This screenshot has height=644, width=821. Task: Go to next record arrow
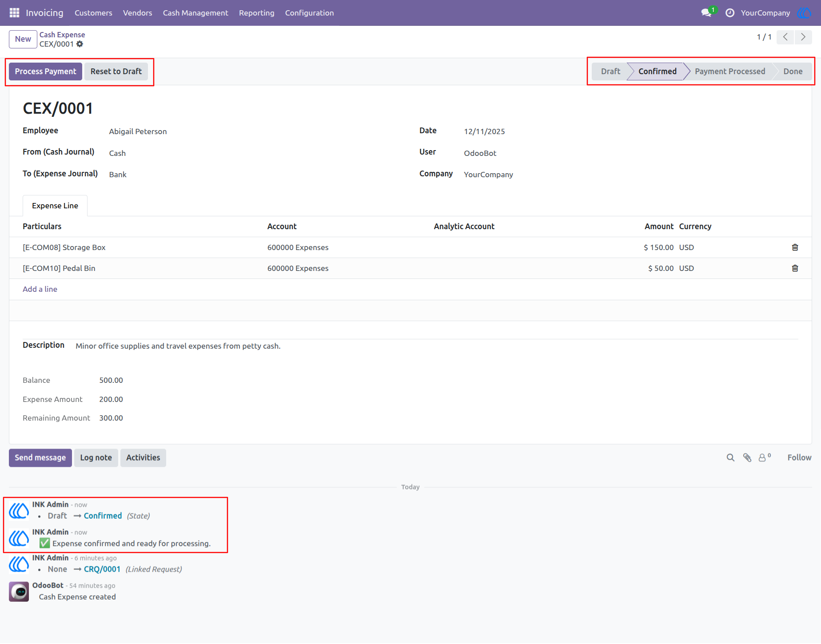(803, 37)
